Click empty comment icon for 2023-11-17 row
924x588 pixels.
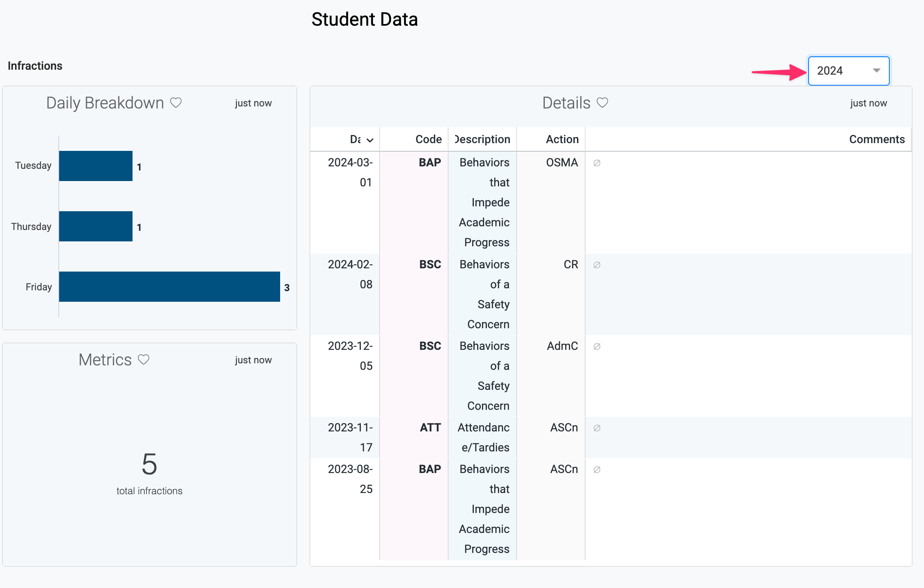point(597,428)
